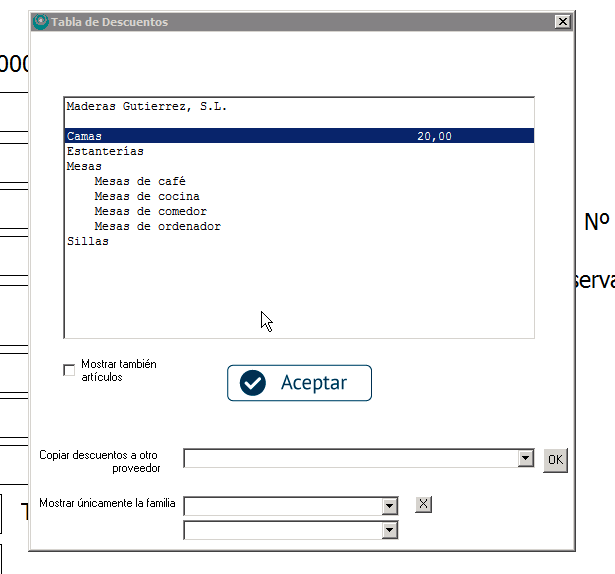Pick the Mesas de ordenador subfamily
Viewport: 615px width, 574px height.
(157, 226)
